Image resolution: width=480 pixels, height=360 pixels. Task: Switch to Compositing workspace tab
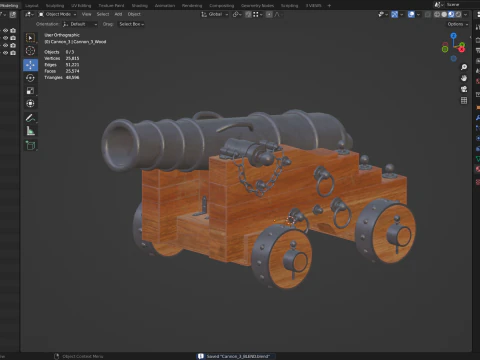click(x=221, y=5)
